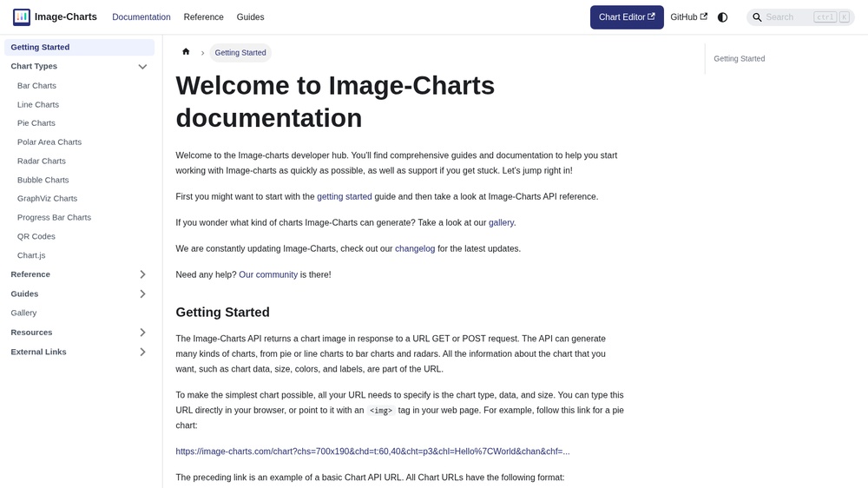Open Progress Bar Charts in the sidebar
Viewport: 868px width, 488px height.
click(54, 217)
